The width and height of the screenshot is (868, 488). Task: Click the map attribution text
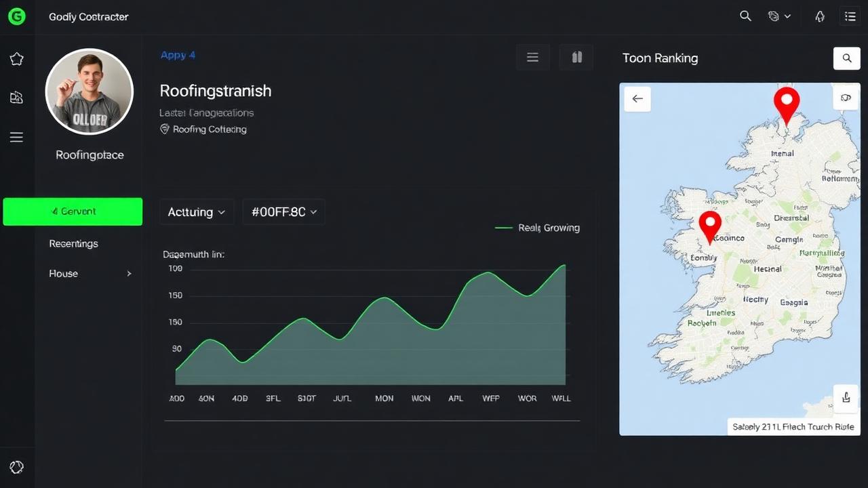793,427
